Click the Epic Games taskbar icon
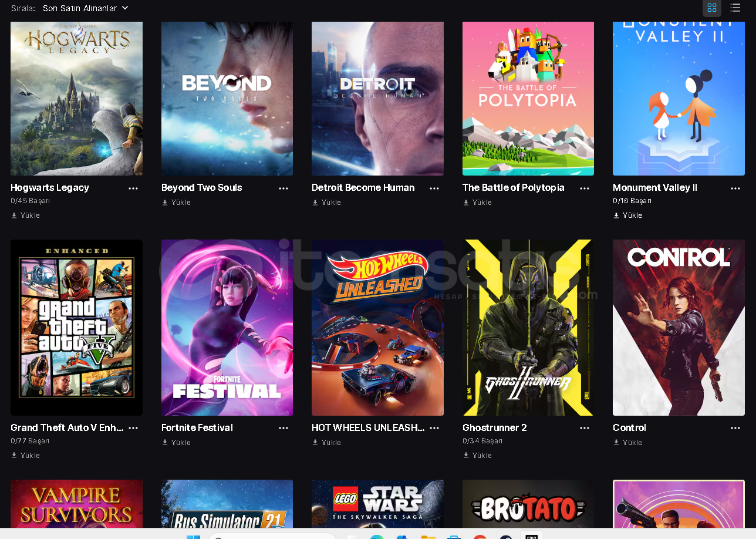Viewport: 756px width, 539px height. pyautogui.click(x=531, y=536)
